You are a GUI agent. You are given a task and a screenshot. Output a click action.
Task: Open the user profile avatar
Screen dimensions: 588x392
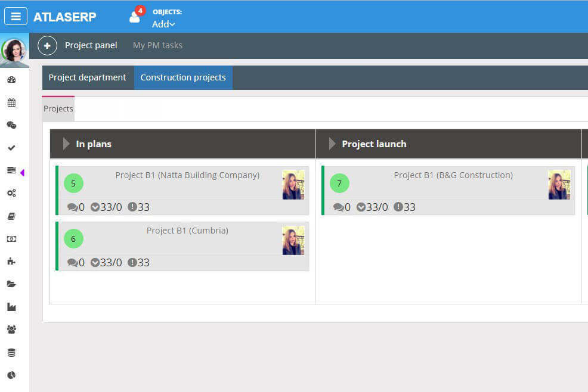pos(14,50)
